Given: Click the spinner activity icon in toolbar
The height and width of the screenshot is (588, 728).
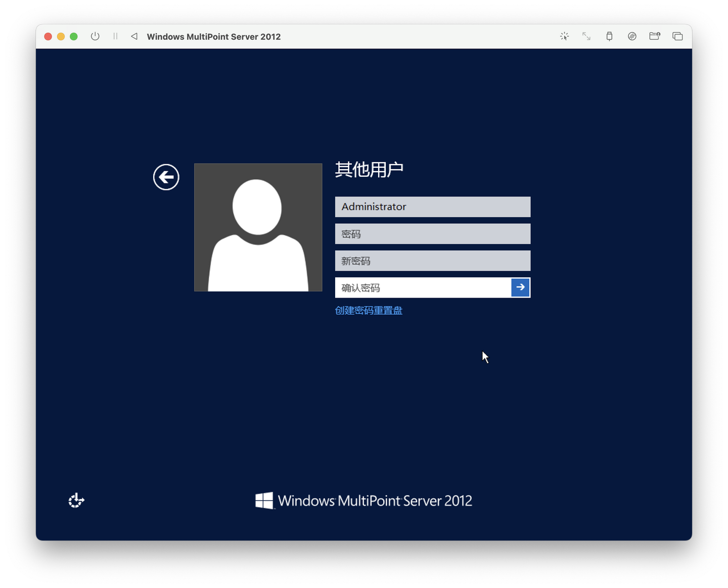Looking at the screenshot, I should tap(565, 36).
